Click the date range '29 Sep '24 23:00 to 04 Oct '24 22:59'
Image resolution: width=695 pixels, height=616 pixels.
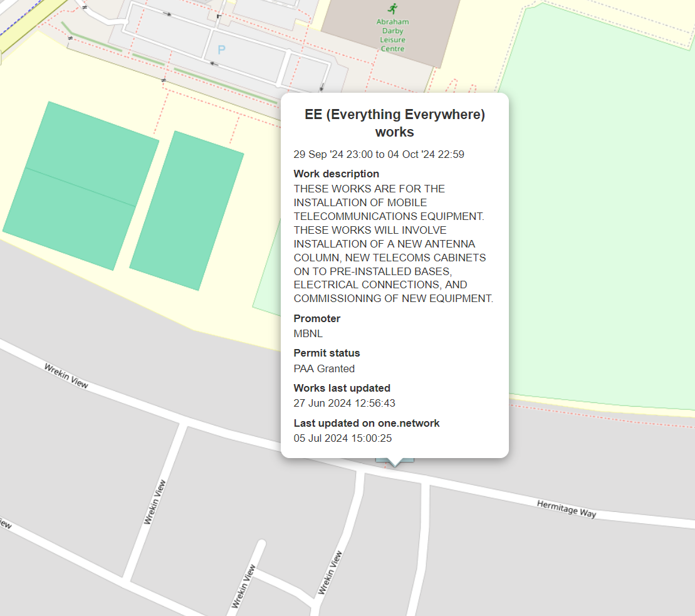tap(379, 154)
